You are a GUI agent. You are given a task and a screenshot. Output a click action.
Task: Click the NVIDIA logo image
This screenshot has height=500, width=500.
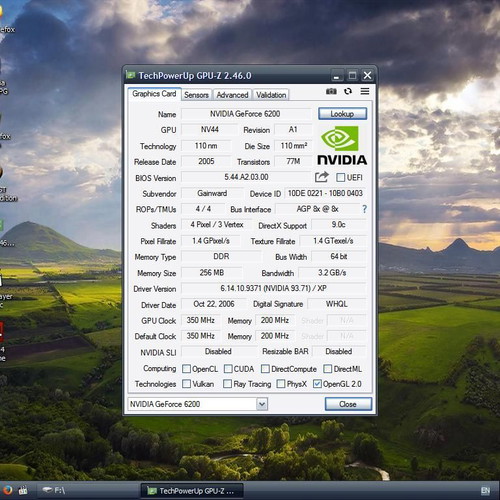[342, 145]
